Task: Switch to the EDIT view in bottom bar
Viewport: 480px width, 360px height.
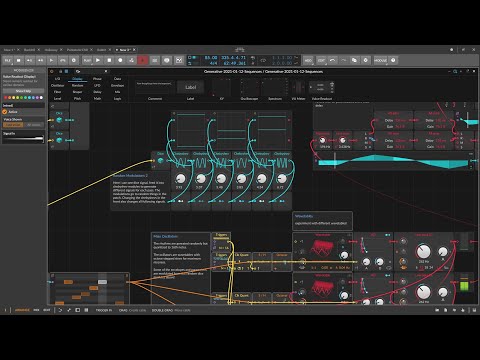Action: [x=47, y=310]
